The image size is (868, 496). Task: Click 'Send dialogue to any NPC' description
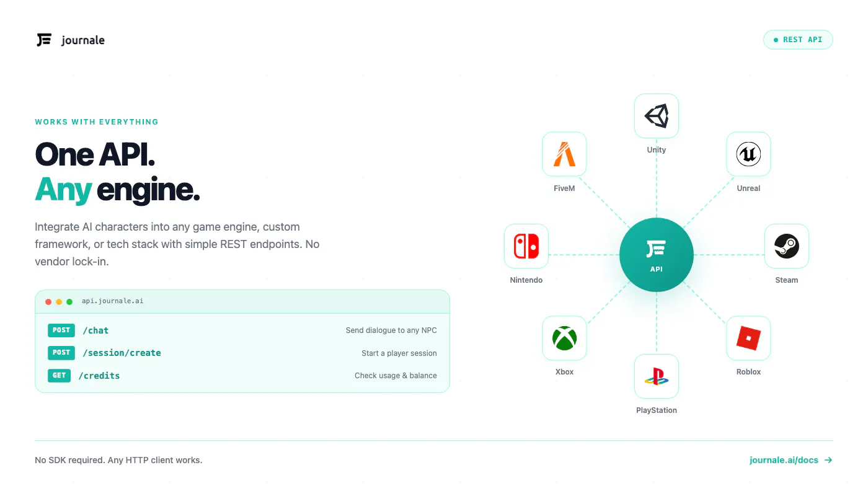(391, 330)
